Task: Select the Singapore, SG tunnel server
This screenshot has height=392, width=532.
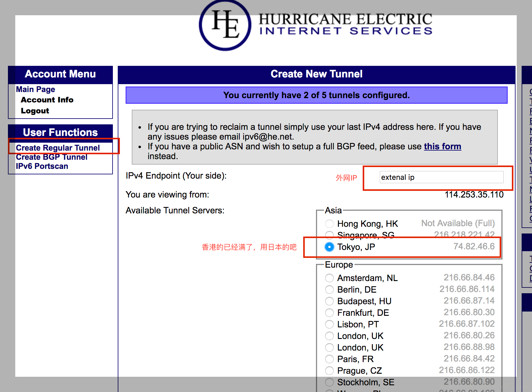Action: pyautogui.click(x=329, y=235)
